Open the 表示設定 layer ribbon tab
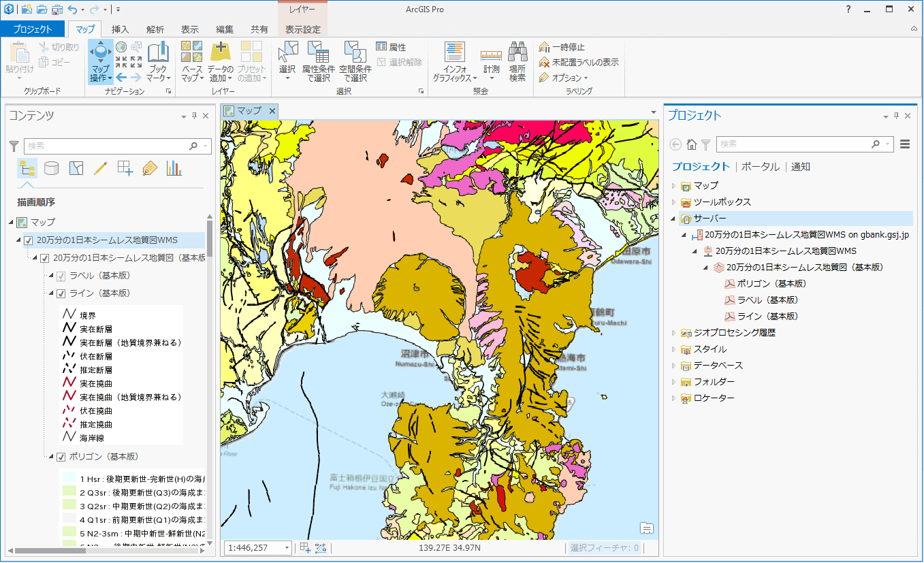This screenshot has height=563, width=924. pyautogui.click(x=302, y=29)
